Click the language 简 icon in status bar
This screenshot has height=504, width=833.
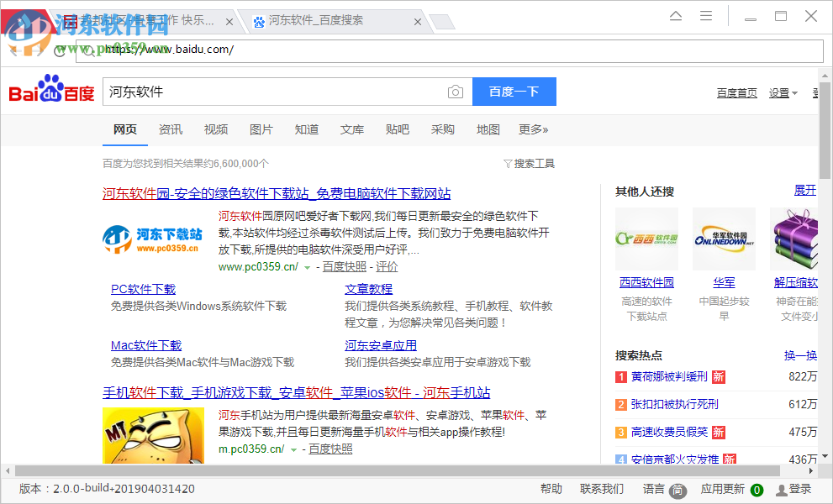coord(677,491)
